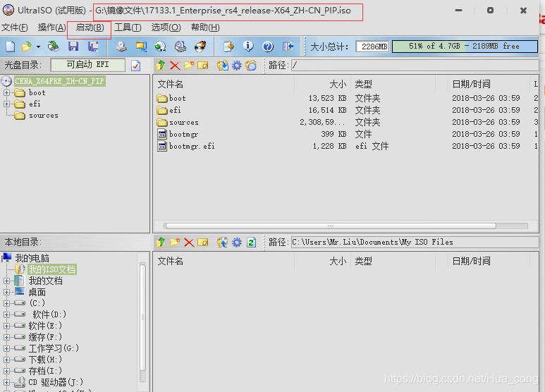545x392 pixels.
Task: Click the rename icon in disc pane toolbar
Action: [x=202, y=66]
